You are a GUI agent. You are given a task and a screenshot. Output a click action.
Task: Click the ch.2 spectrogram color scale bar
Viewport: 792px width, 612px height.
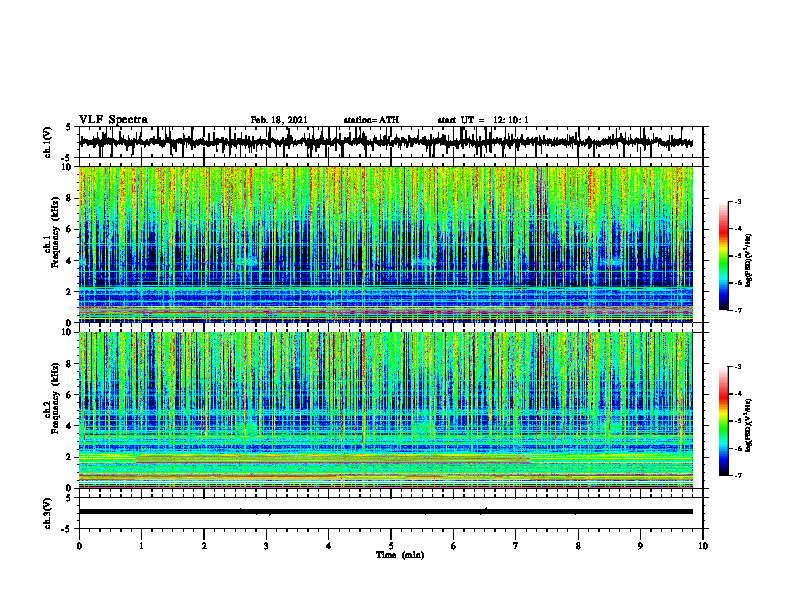(724, 421)
